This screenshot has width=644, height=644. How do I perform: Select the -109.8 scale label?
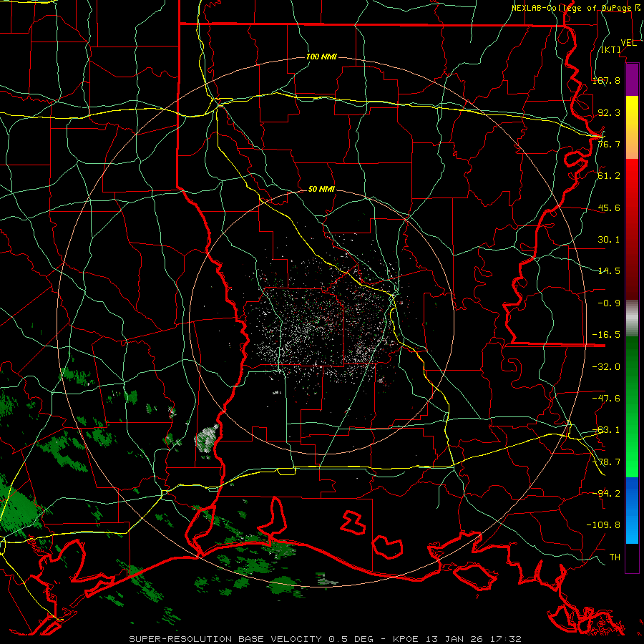tap(603, 525)
